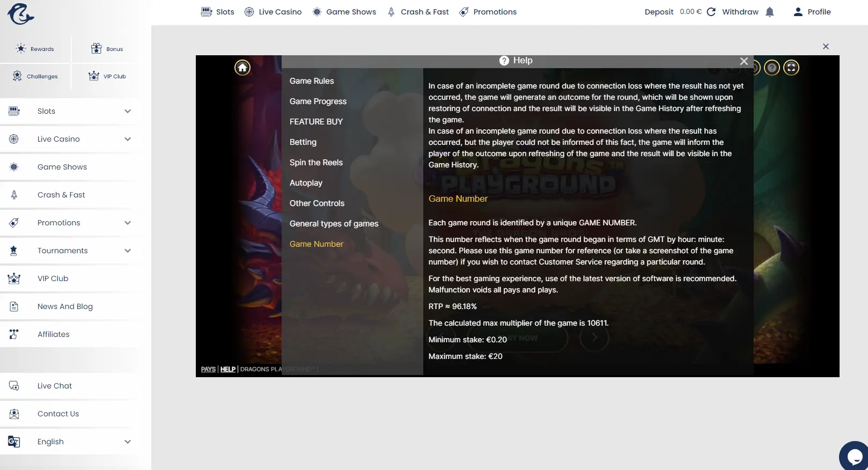Screen dimensions: 868x470
Task: Click the RTP ≈ 96.18% text
Action: point(452,306)
